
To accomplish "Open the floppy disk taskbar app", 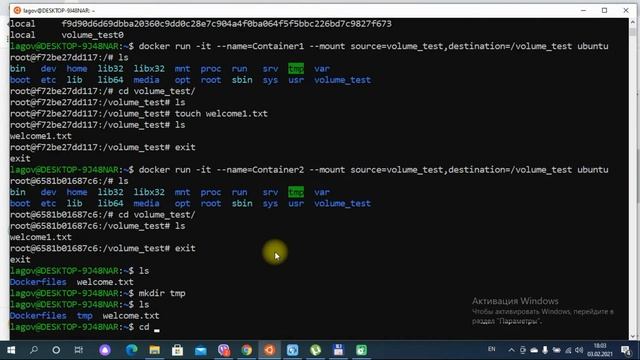I will 338,350.
